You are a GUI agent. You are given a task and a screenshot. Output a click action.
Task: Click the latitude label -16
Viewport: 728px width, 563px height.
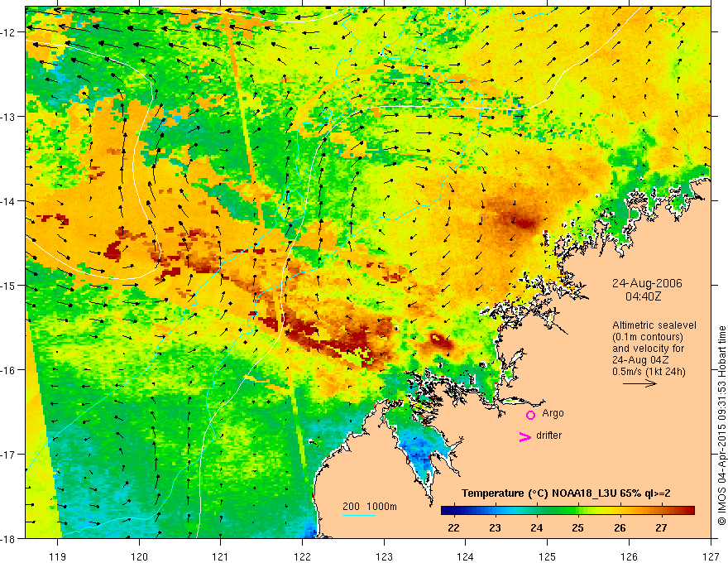pos(9,370)
